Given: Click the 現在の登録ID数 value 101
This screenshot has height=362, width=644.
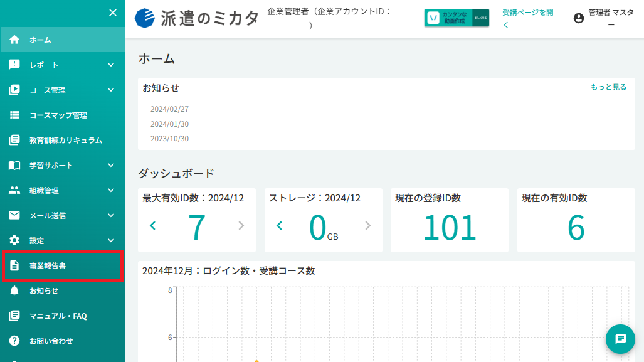Looking at the screenshot, I should tap(450, 227).
